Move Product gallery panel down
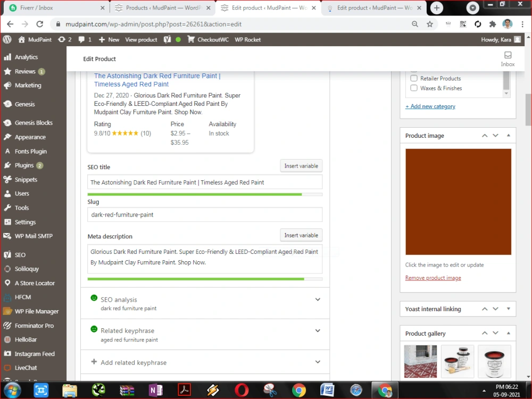The height and width of the screenshot is (399, 532). click(496, 333)
